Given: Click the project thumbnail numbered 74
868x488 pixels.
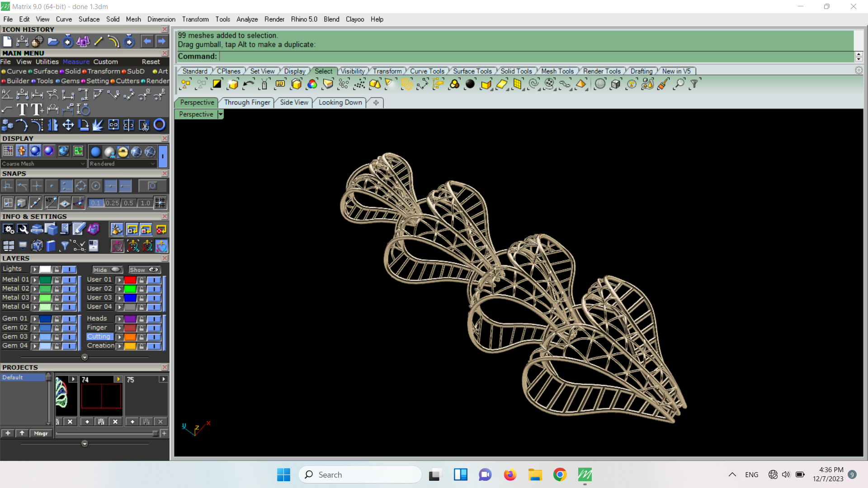Looking at the screenshot, I should click(101, 396).
